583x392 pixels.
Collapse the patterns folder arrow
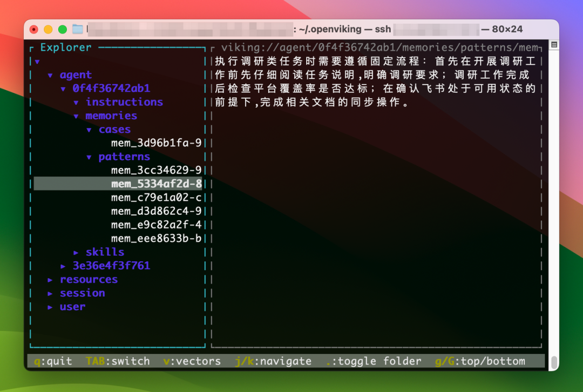click(x=89, y=157)
